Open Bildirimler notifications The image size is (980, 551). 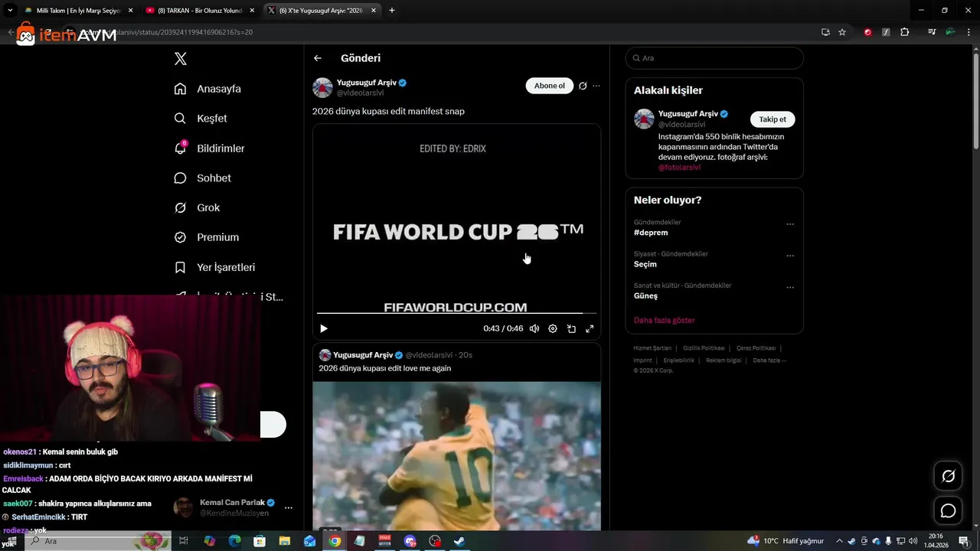[x=209, y=148]
